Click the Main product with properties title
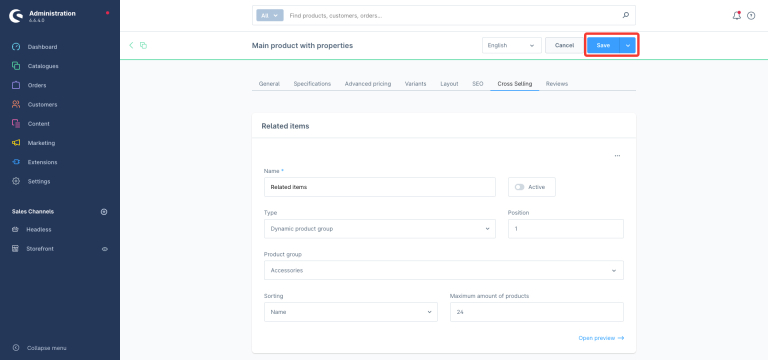The image size is (768, 360). pos(302,46)
